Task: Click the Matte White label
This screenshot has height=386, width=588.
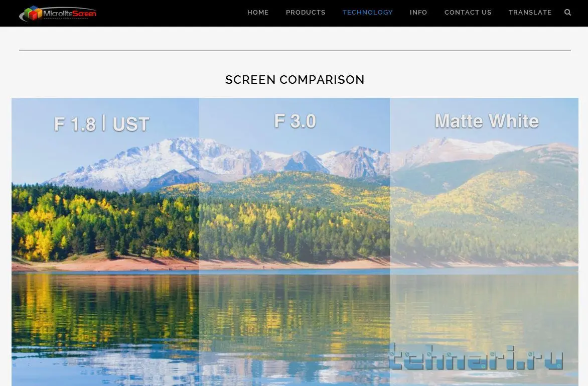Action: [487, 121]
